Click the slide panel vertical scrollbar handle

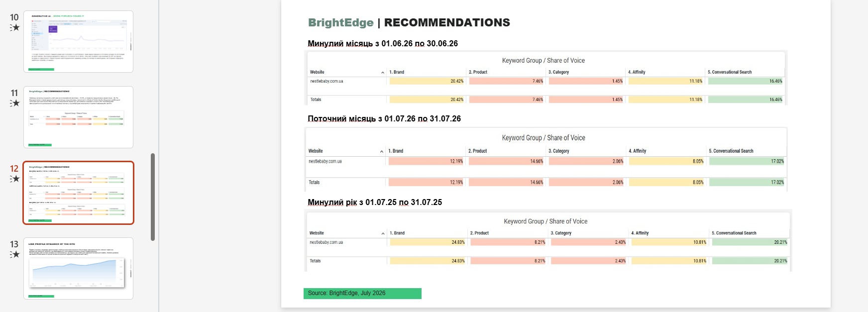click(153, 197)
